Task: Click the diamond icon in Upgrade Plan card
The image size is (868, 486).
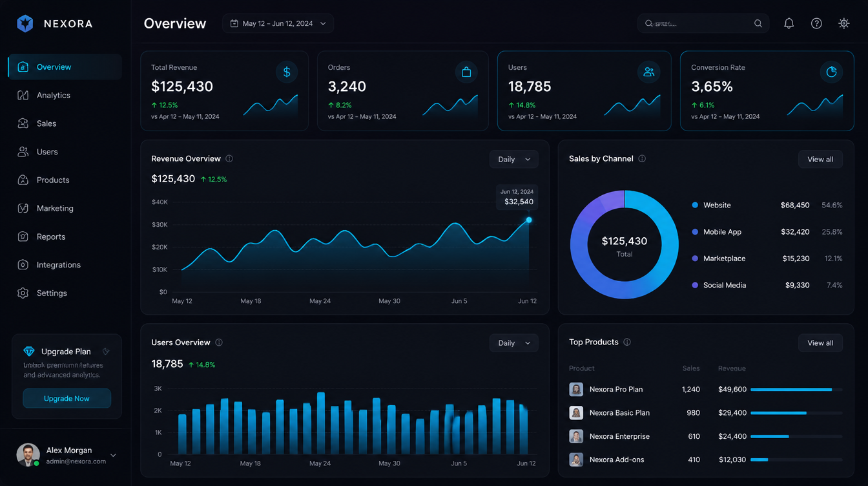Action: (x=29, y=352)
